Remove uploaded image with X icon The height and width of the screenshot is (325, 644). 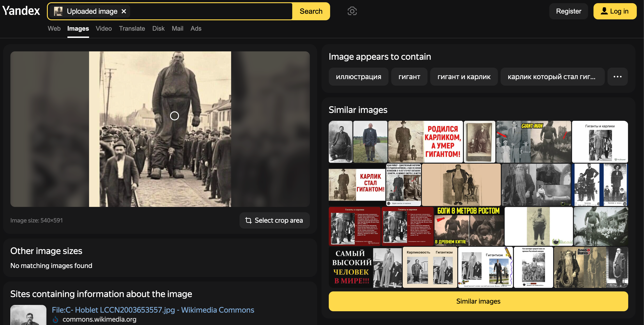pyautogui.click(x=124, y=11)
